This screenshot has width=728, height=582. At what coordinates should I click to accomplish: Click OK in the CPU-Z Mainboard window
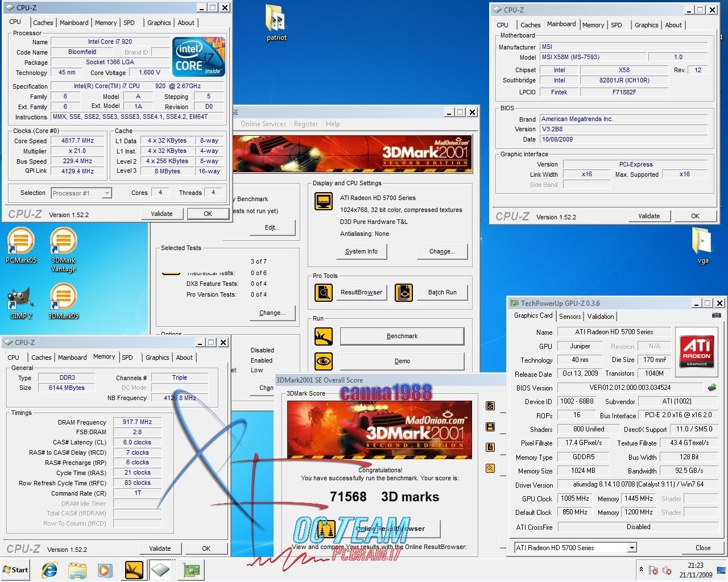pyautogui.click(x=695, y=216)
